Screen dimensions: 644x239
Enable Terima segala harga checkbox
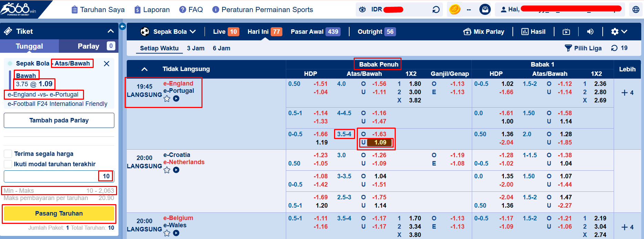8,154
